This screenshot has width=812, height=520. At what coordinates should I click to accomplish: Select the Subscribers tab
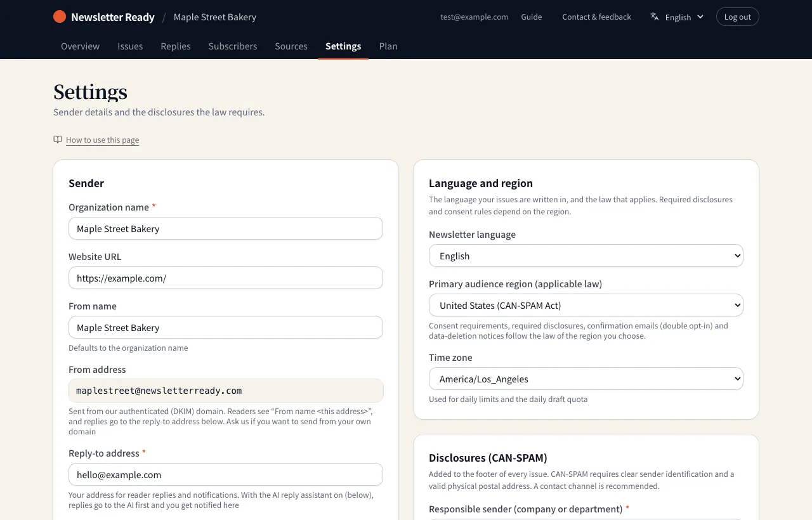click(x=233, y=46)
